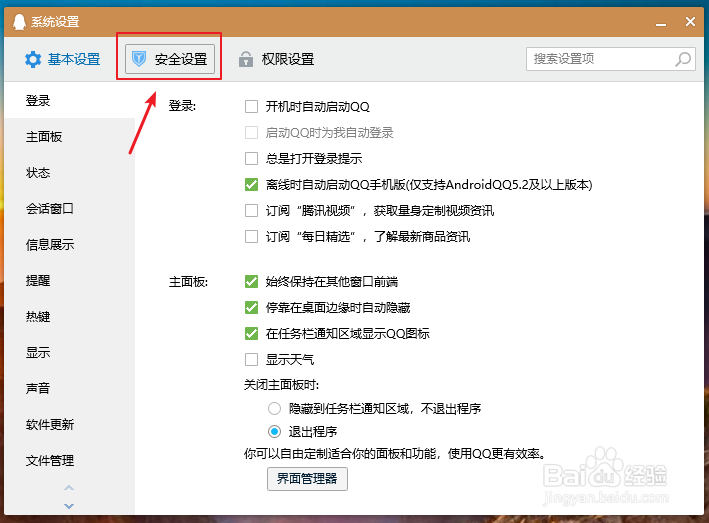The image size is (709, 523).
Task: Open 信息展示 in the sidebar
Action: pos(70,245)
